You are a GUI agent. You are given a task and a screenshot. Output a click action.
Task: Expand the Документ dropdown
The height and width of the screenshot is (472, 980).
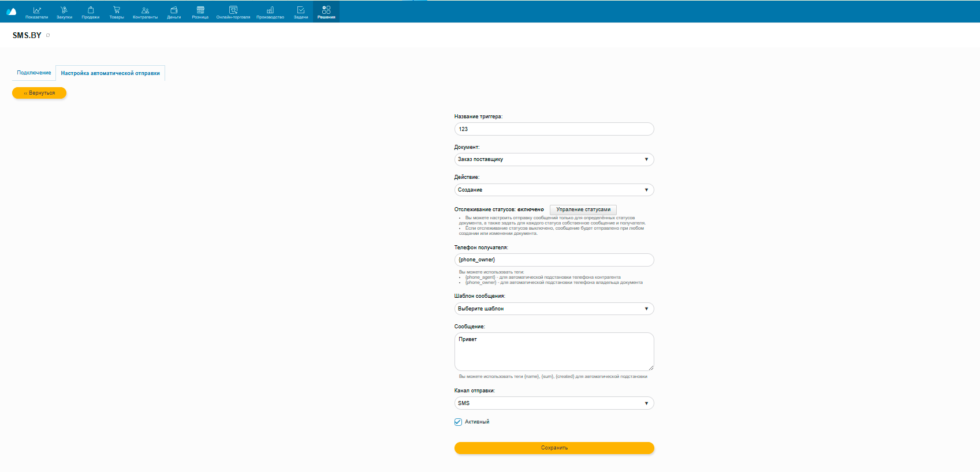pyautogui.click(x=554, y=159)
